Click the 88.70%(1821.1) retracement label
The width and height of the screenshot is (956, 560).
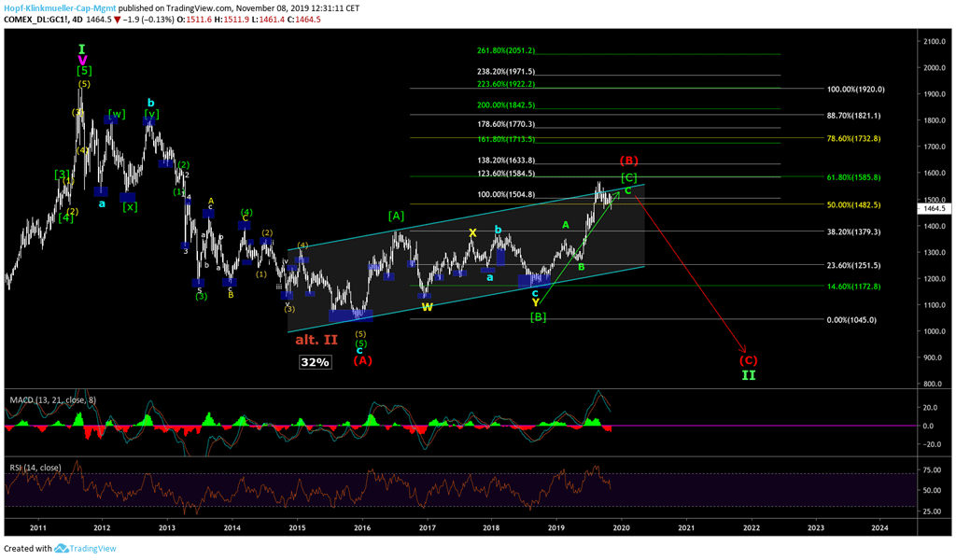(853, 116)
